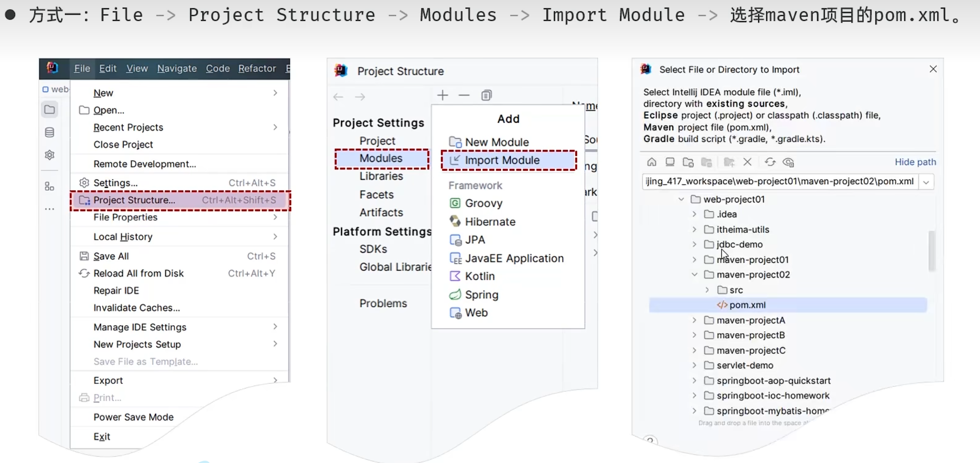
Task: Click the IntelliJ IDEA logo in menu bar
Action: click(52, 68)
